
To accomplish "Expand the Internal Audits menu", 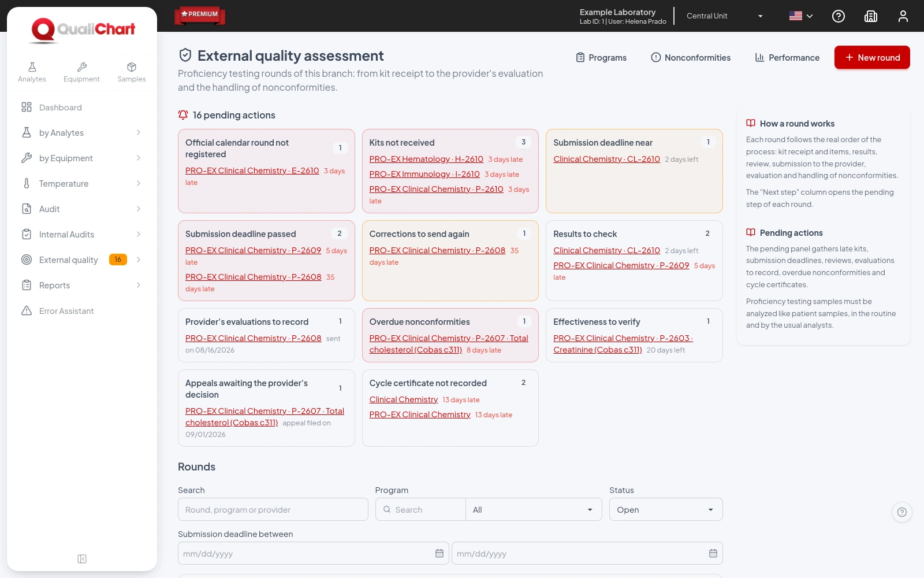I will tap(82, 235).
